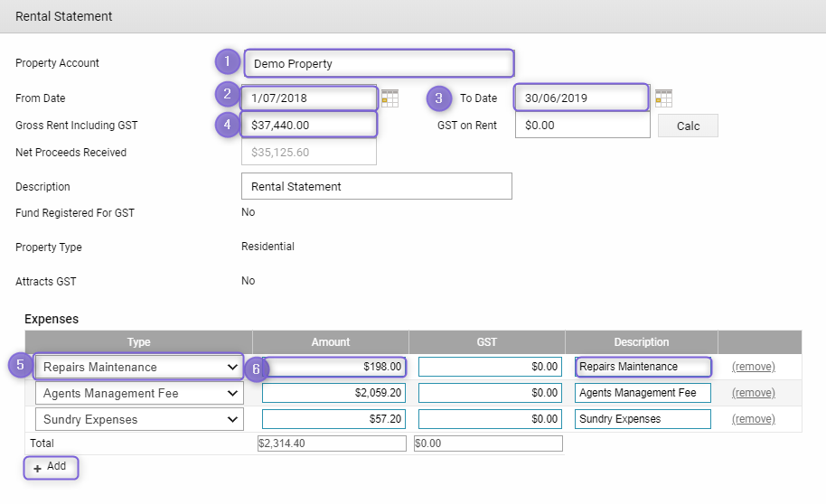
Task: Click the Fund Registered For GST label
Action: pyautogui.click(x=75, y=213)
